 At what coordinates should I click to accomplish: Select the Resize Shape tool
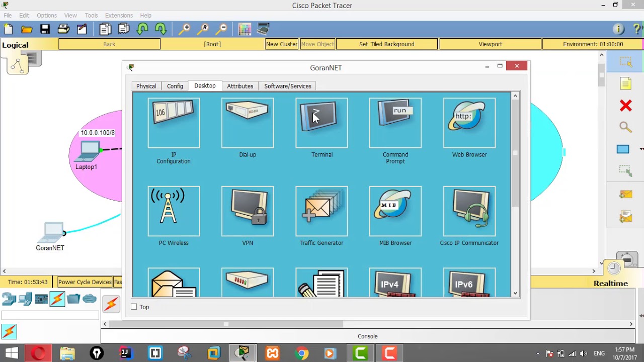point(625,171)
